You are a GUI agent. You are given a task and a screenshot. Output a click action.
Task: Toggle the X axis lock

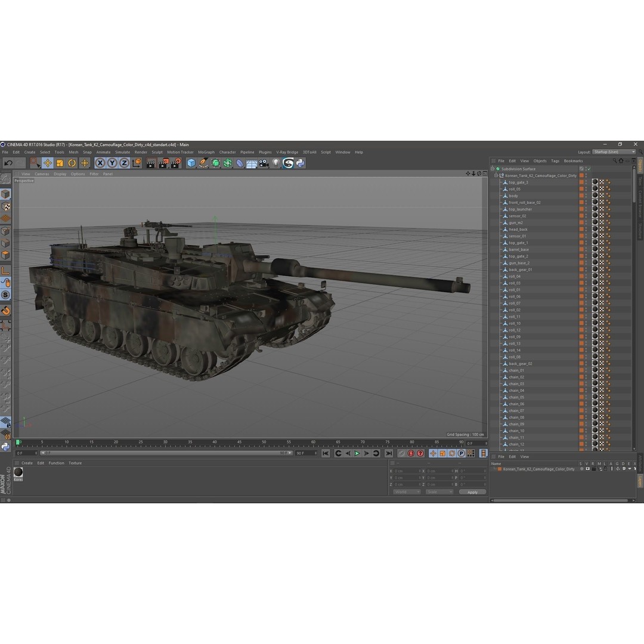coord(100,163)
